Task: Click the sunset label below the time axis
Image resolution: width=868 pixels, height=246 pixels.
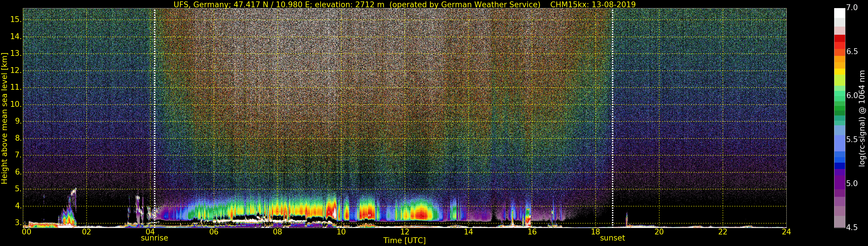Action: pyautogui.click(x=612, y=238)
